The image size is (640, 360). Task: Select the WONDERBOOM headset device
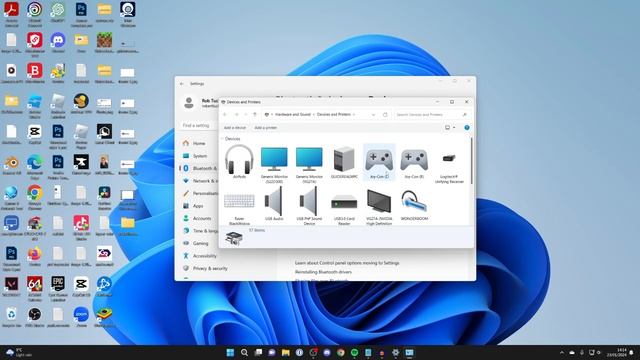click(x=414, y=204)
